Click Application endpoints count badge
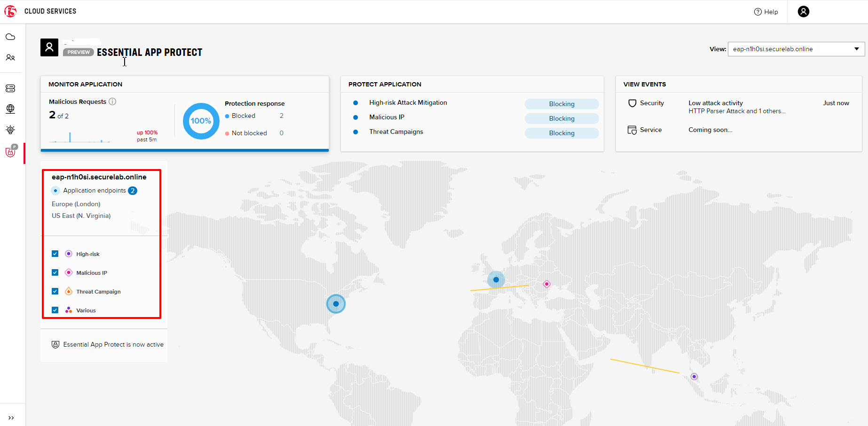 click(133, 191)
